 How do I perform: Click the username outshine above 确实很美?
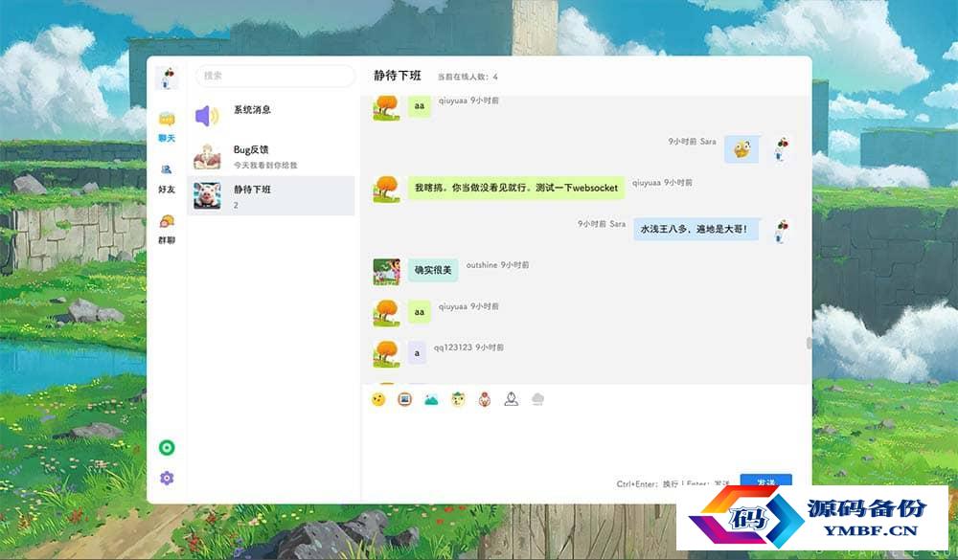pyautogui.click(x=482, y=265)
